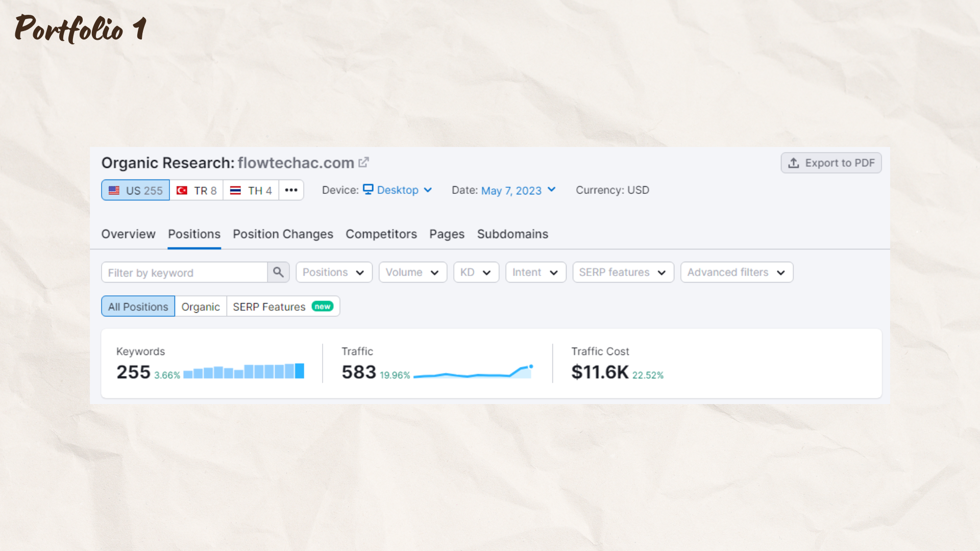Open the Positions filter dropdown
980x551 pixels.
(334, 272)
